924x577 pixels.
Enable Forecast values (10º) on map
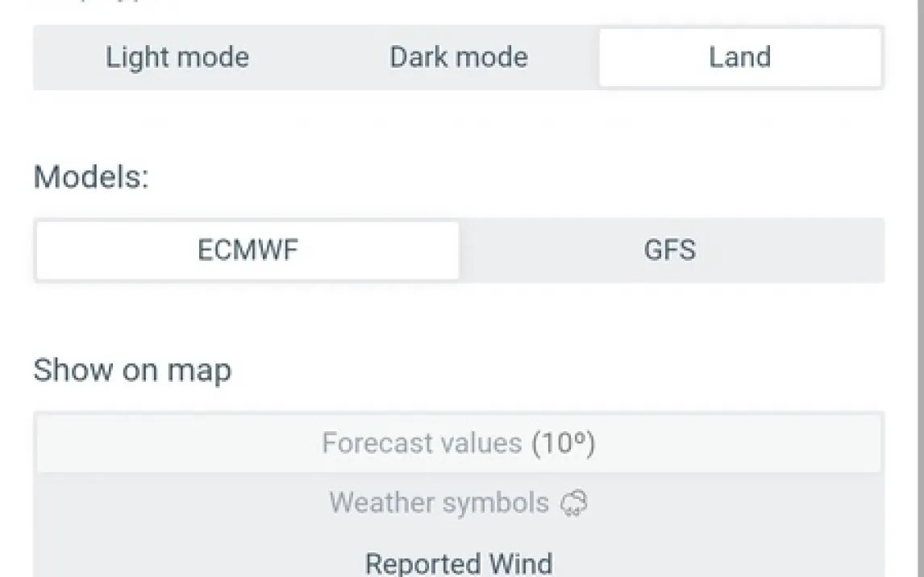click(458, 443)
